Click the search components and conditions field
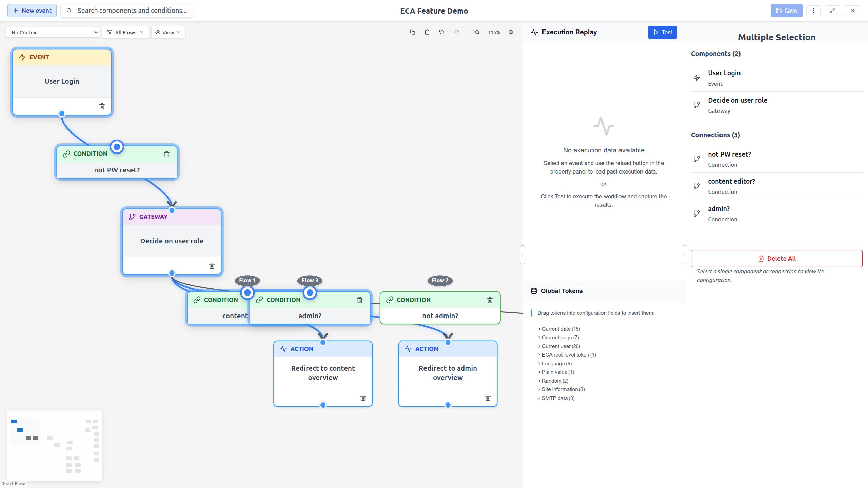Screen dimensions: 868x488 [x=132, y=11]
